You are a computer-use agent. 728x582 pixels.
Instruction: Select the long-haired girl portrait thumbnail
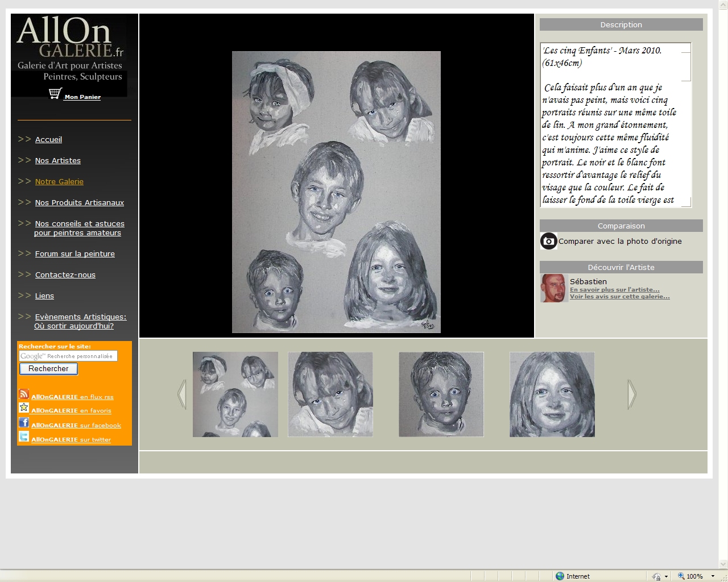(x=552, y=394)
